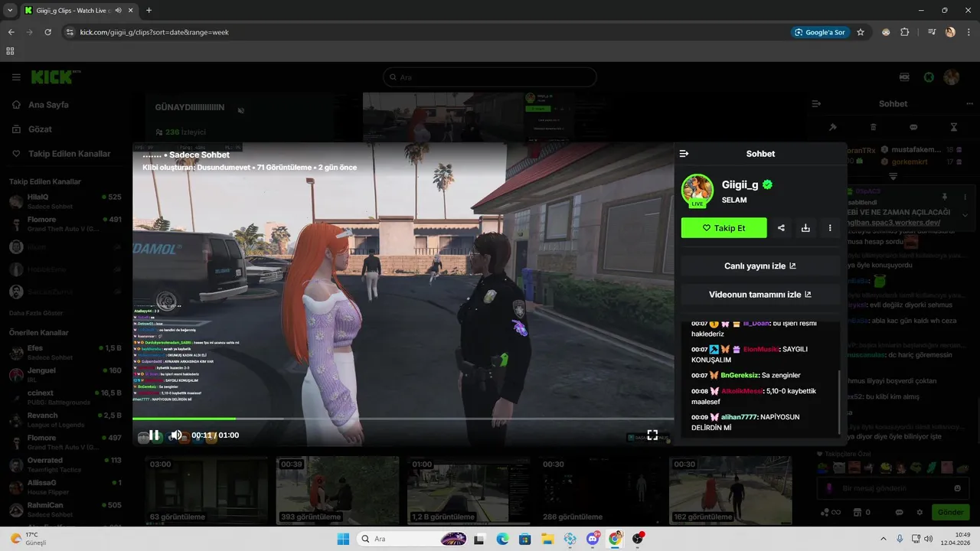Screen dimensions: 980x551
Task: Open AllissaG recommended channel
Action: pos(66,487)
